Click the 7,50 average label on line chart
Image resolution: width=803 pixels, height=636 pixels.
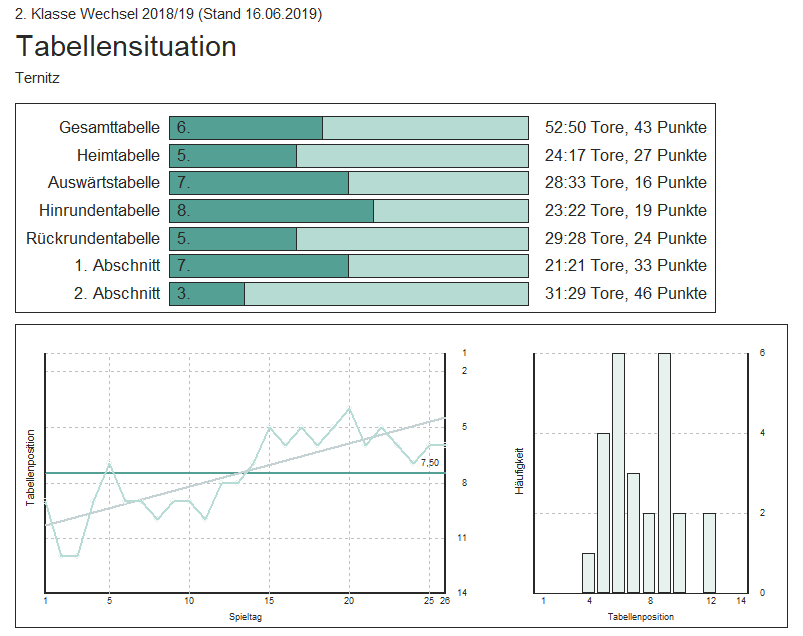click(429, 463)
